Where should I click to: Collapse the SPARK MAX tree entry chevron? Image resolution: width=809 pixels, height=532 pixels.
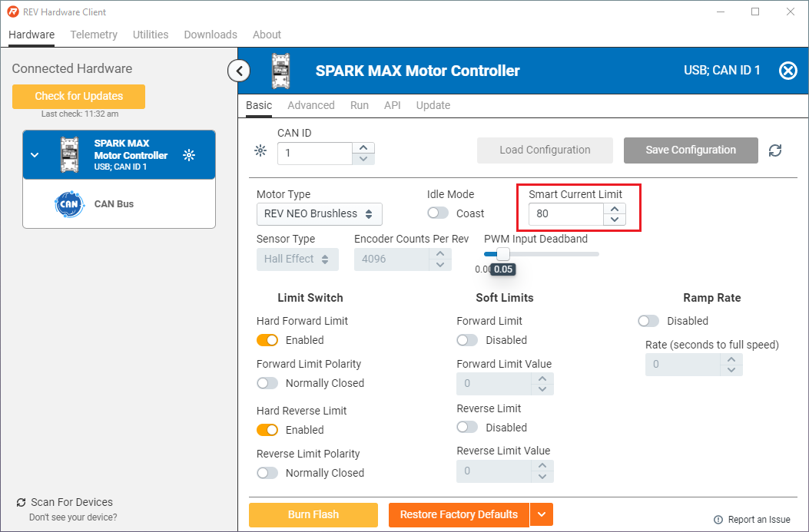click(35, 155)
